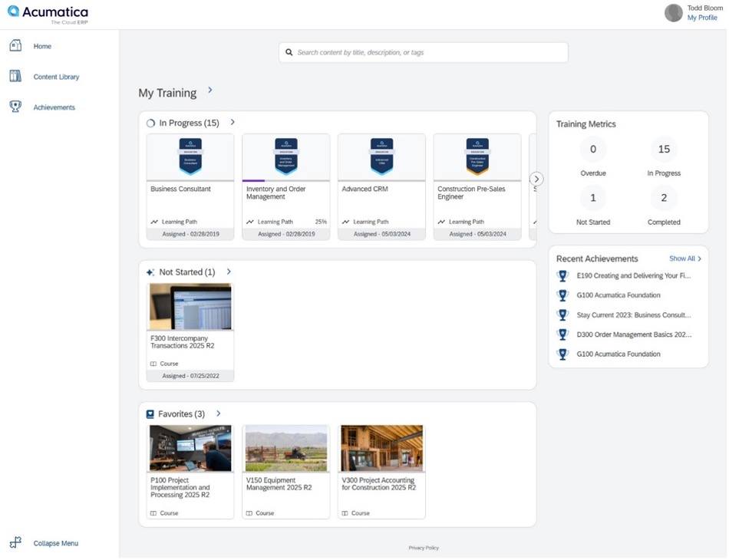Expand the Favorites section chevron
Image resolution: width=729 pixels, height=560 pixels.
[218, 413]
